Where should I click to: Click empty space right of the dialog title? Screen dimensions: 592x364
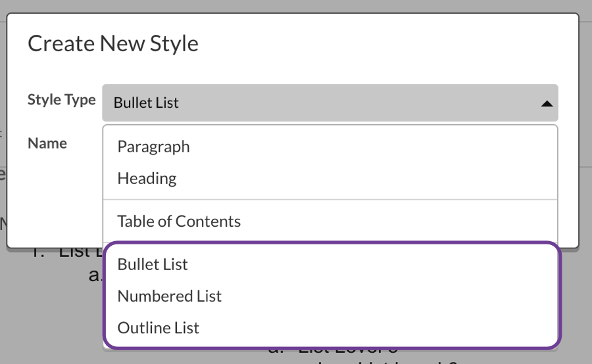(395, 44)
